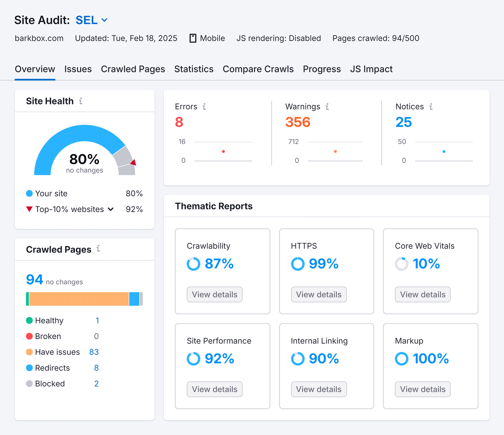The width and height of the screenshot is (504, 435).
Task: Click the red dot on Errors chart
Action: 223,151
